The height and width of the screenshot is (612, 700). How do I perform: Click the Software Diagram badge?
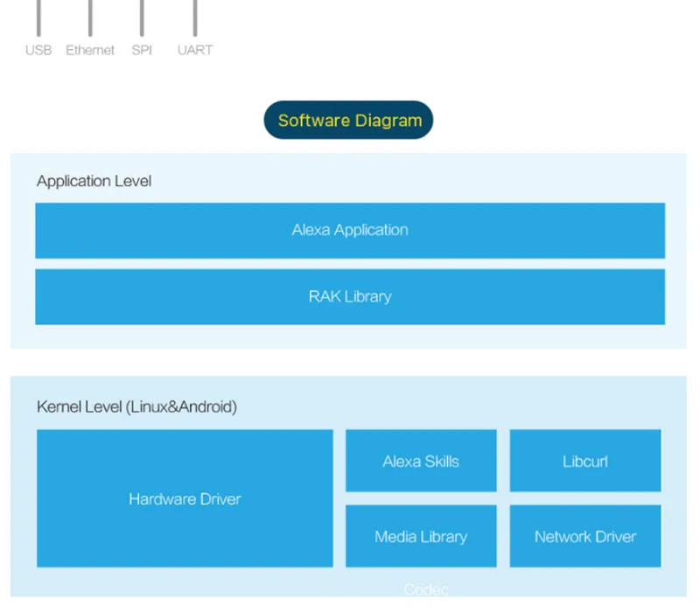pyautogui.click(x=348, y=120)
